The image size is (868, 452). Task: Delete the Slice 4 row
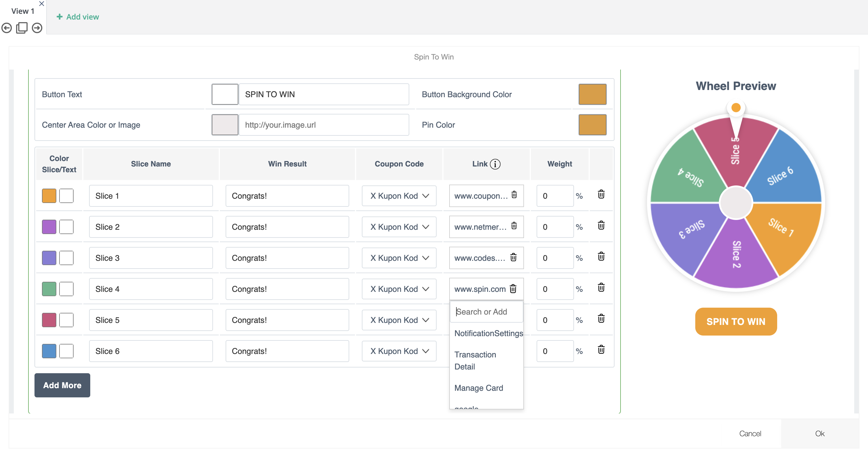pos(601,288)
